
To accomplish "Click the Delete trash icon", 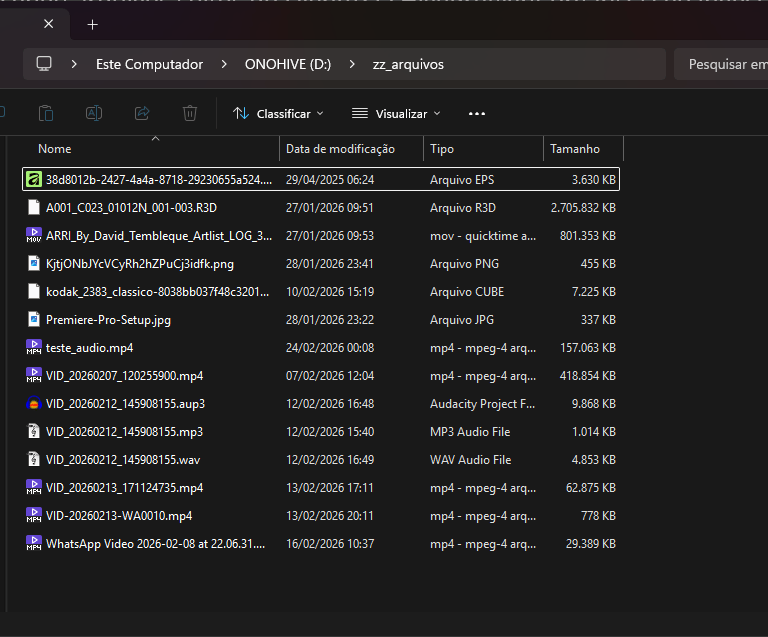I will (x=190, y=113).
